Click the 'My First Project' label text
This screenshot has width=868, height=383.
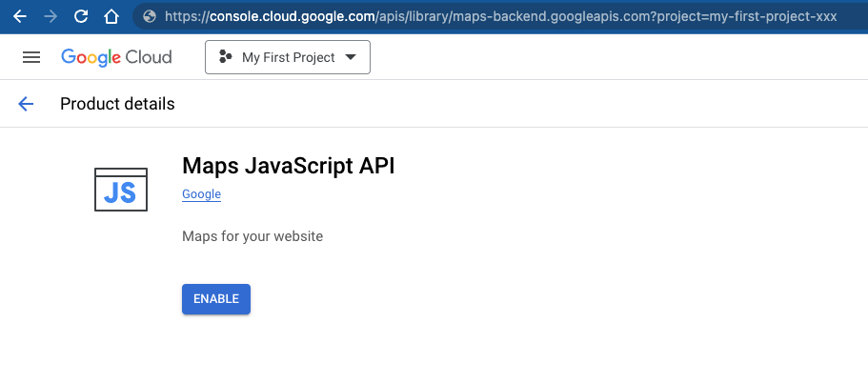(289, 57)
